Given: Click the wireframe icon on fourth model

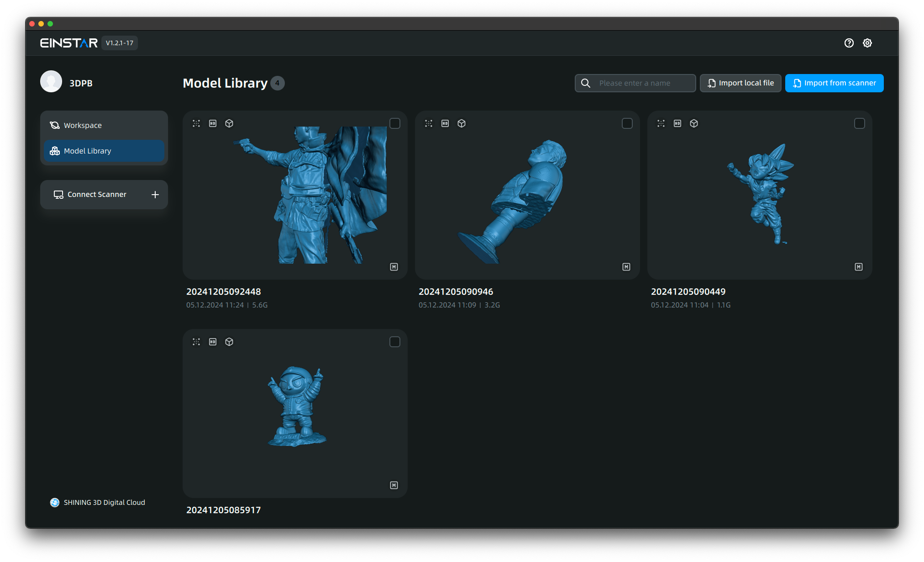Looking at the screenshot, I should tap(229, 341).
